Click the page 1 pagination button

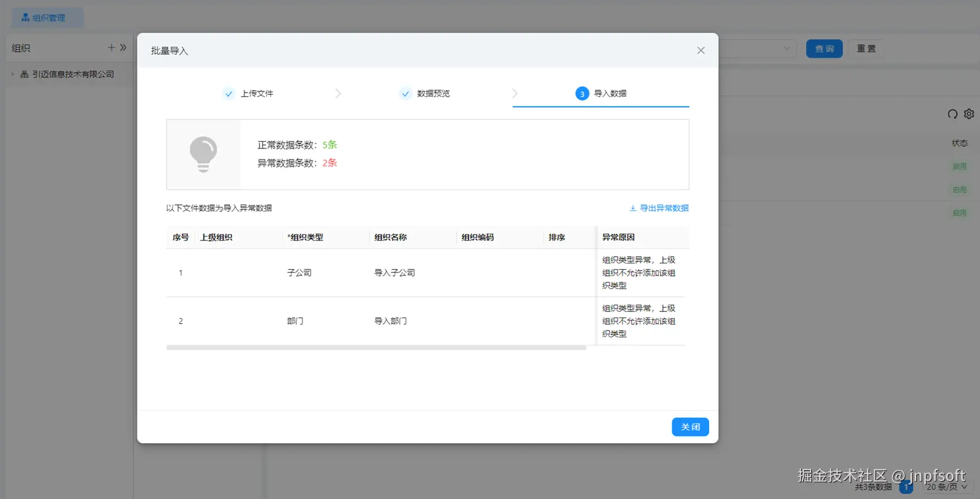(906, 487)
